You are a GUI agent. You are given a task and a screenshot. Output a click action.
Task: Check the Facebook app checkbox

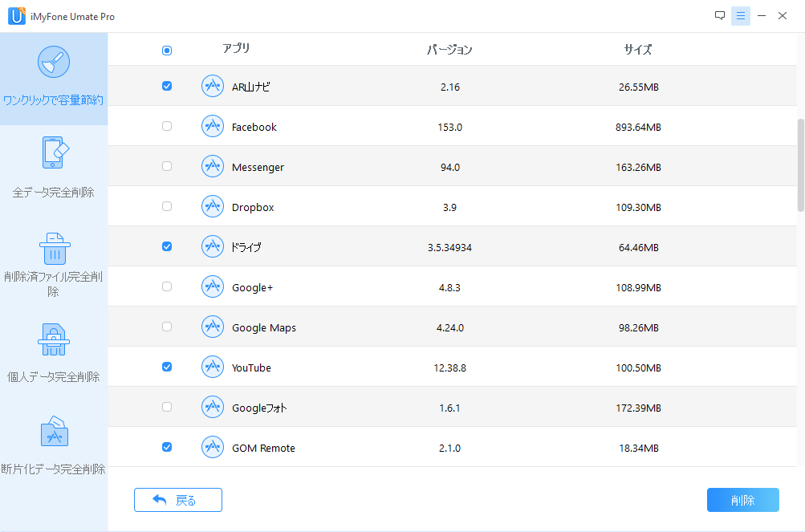click(x=167, y=126)
